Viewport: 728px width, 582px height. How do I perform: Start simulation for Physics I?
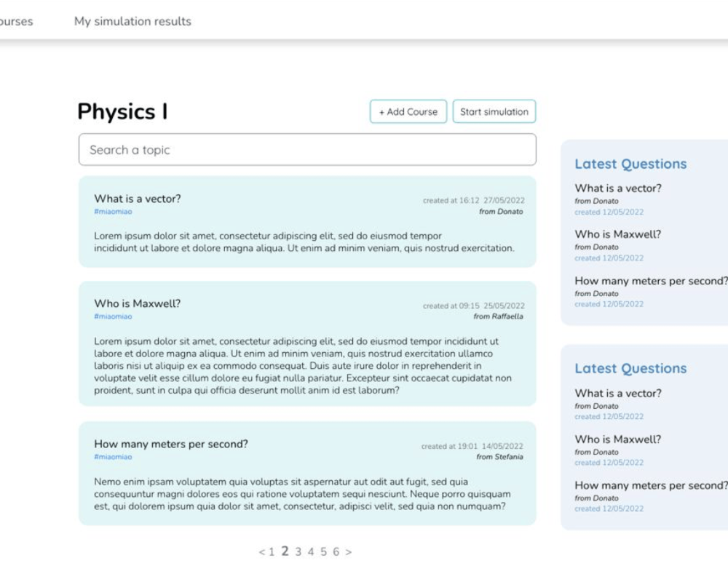coord(494,111)
